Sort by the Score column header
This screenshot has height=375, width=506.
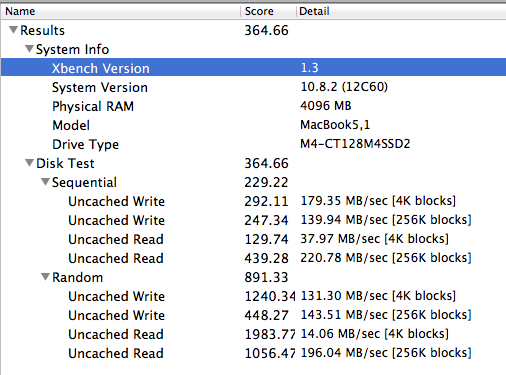(268, 11)
